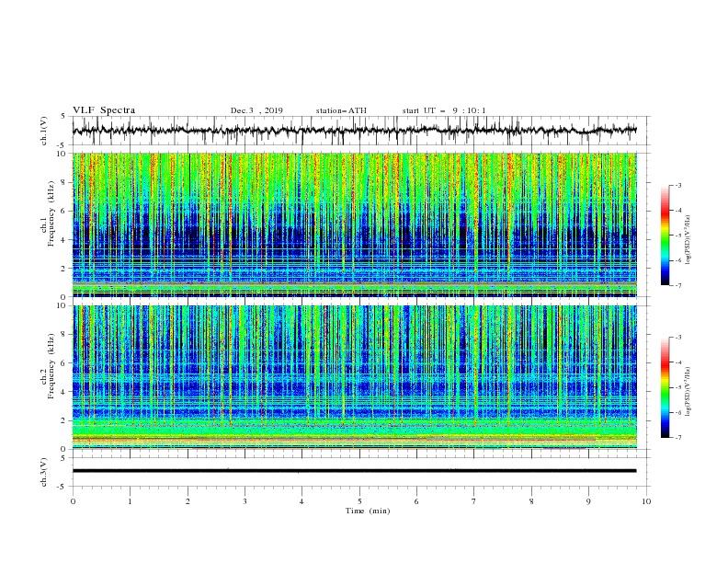Click the ch.2 spectrogram color scale bar
Viewport: 728px width, 563px height.
(665, 387)
